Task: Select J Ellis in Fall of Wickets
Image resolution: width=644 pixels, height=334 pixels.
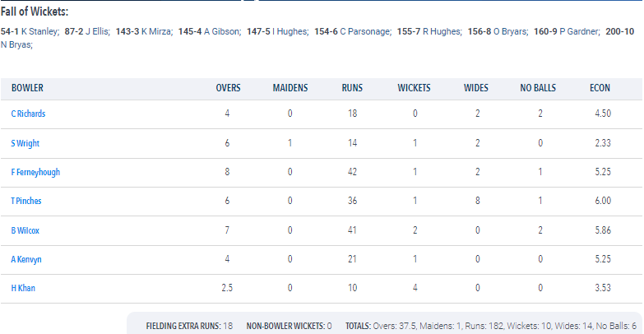Action: click(97, 31)
